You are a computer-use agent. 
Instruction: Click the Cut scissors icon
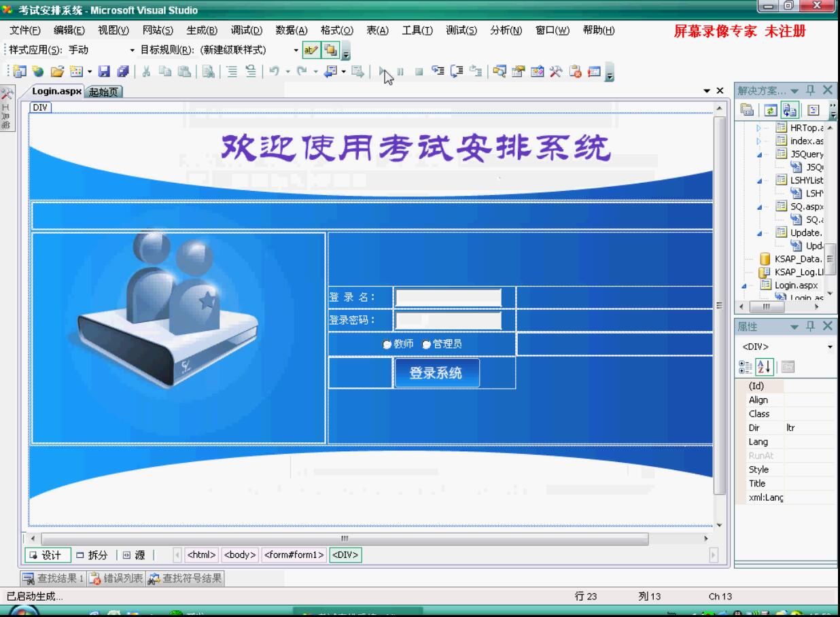pos(146,71)
